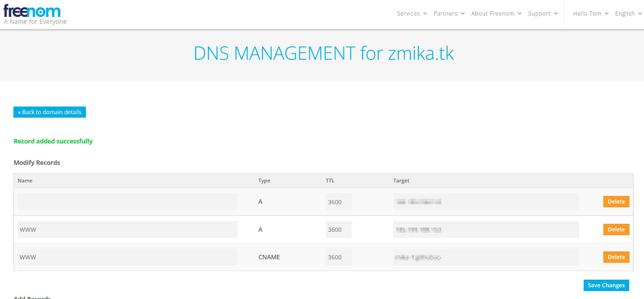The height and width of the screenshot is (299, 644).
Task: Click the empty Name field of first record
Action: [127, 202]
